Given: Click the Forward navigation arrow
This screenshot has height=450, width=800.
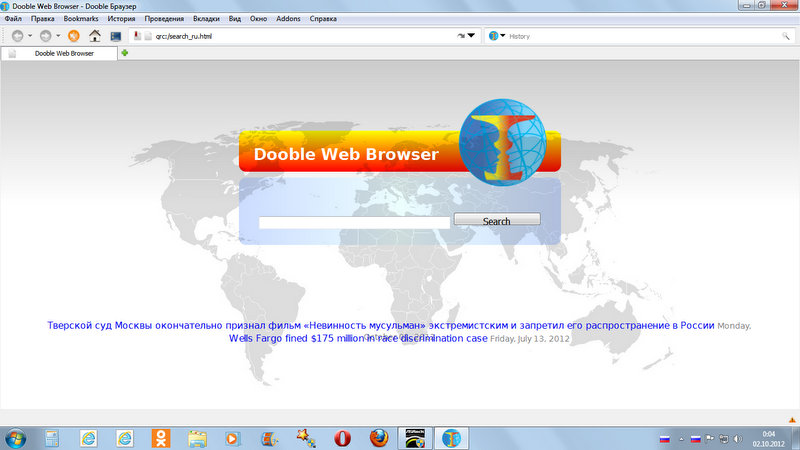Looking at the screenshot, I should pos(45,36).
